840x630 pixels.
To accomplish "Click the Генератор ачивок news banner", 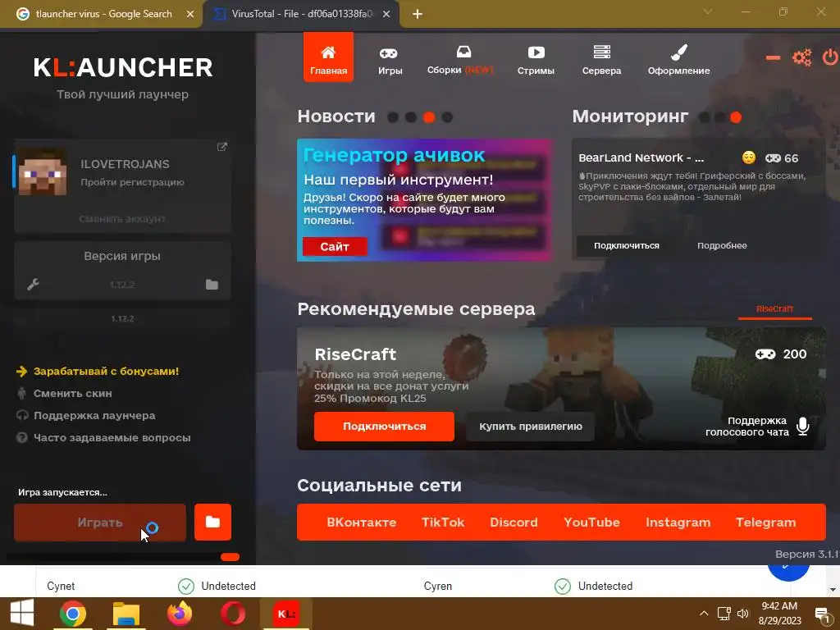I will [424, 200].
